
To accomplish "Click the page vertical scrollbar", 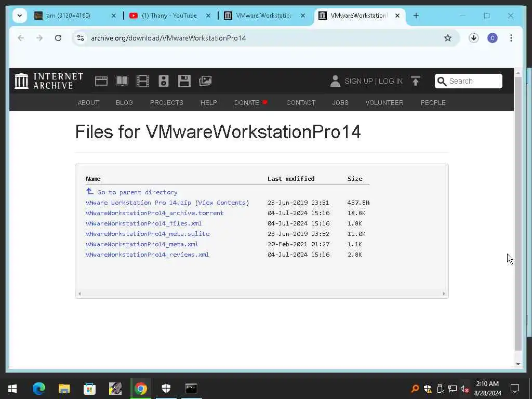I will 518,214.
